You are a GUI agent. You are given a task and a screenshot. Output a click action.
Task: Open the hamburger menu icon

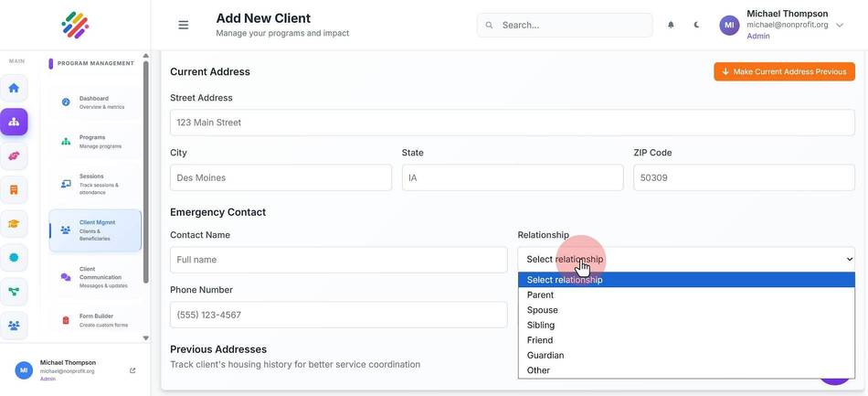(x=184, y=25)
